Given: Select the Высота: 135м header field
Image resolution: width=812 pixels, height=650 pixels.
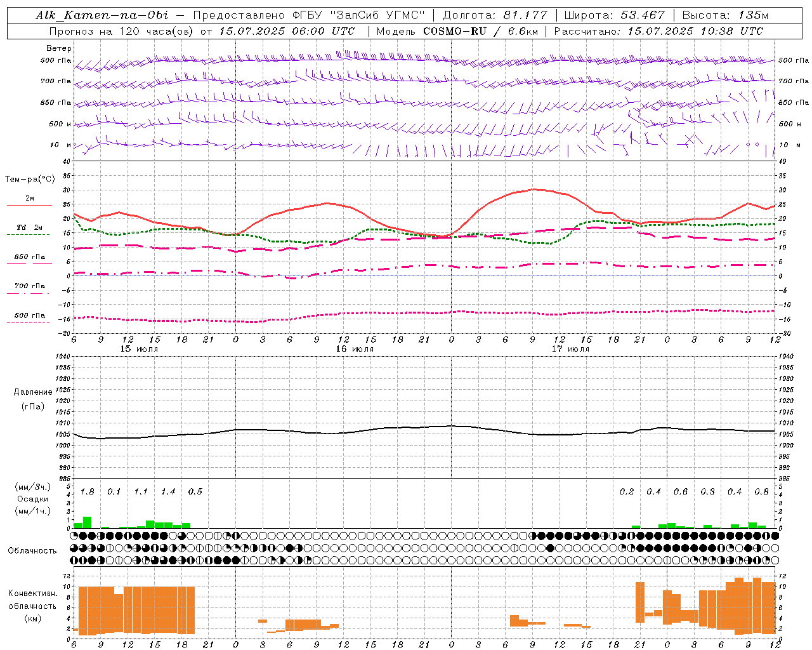Looking at the screenshot, I should pos(725,15).
